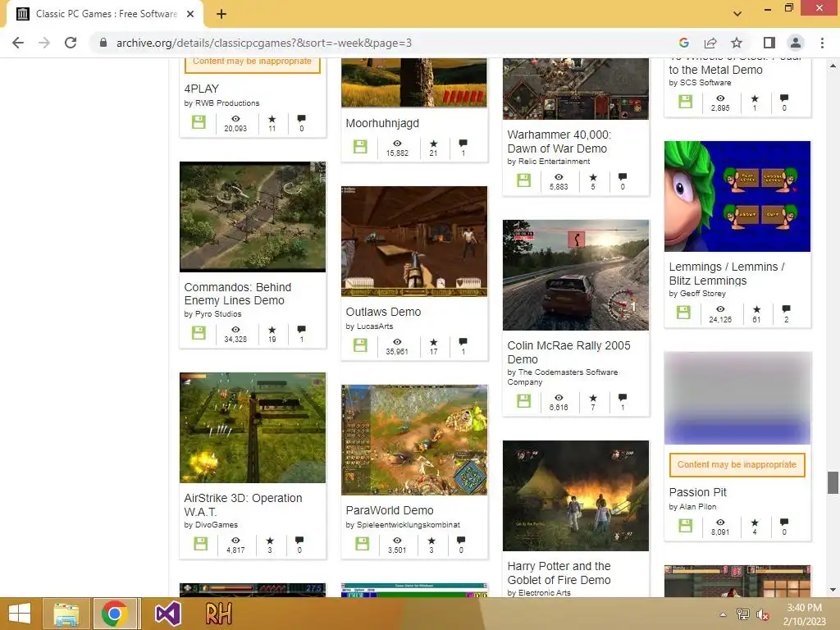Viewport: 840px width, 630px height.
Task: Reload the archive.org page
Action: coord(71,43)
